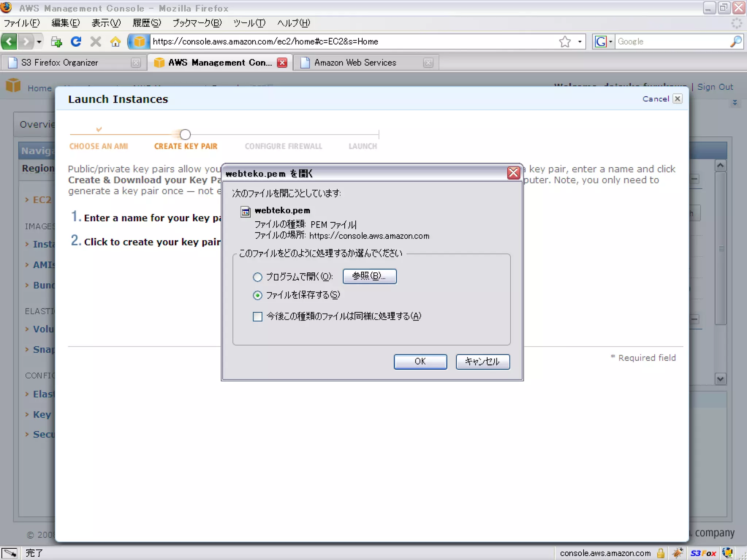The image size is (747, 560).
Task: Click the small double-chevron collapse icon
Action: pyautogui.click(x=735, y=103)
